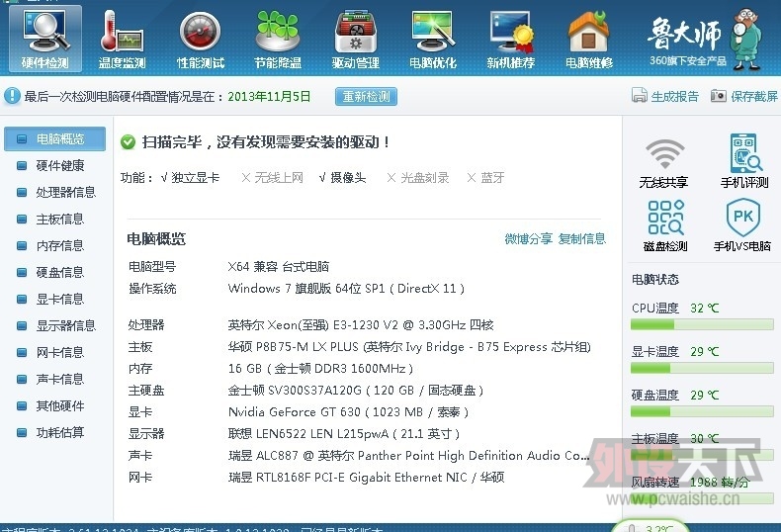The image size is (781, 532).
Task: Click the thermometer widget at the bottom
Action: [x=651, y=526]
